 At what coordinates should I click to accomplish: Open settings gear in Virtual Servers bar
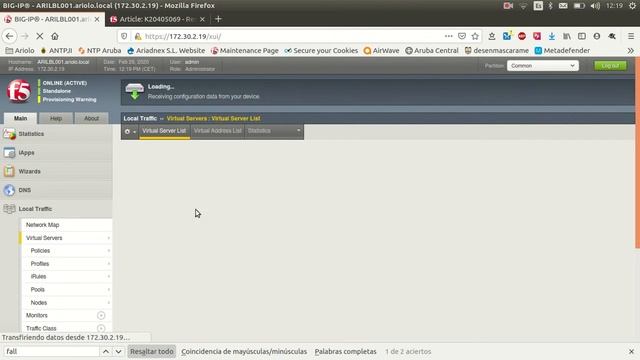coord(130,131)
